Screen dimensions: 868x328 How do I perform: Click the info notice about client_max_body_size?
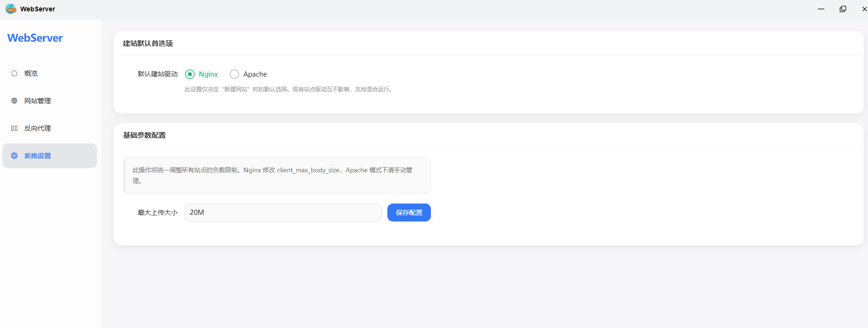tap(277, 176)
